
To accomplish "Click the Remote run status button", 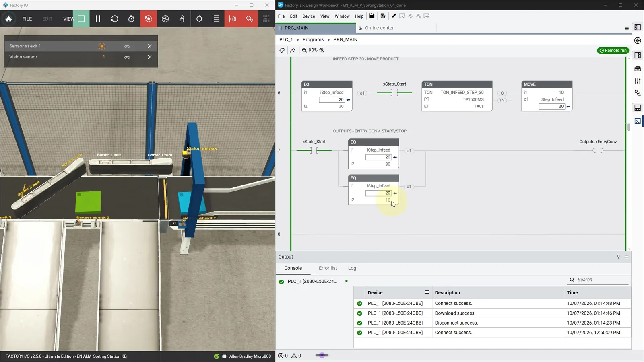I will click(613, 51).
